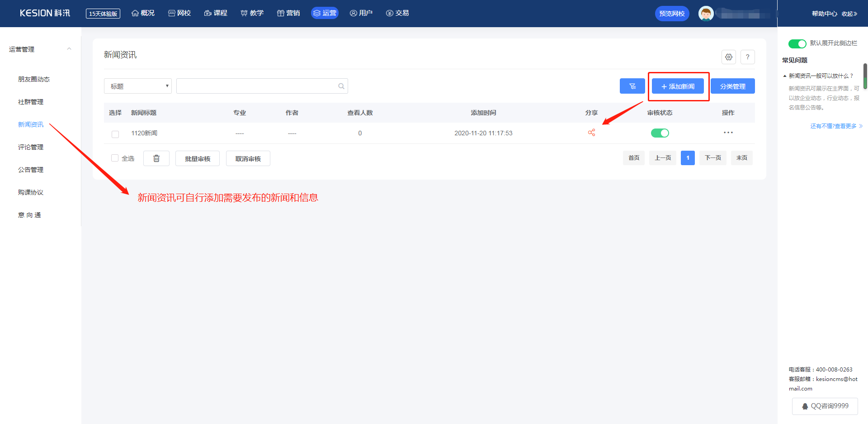
Task: Check the checkbox for 1120新闻 row
Action: click(x=115, y=134)
